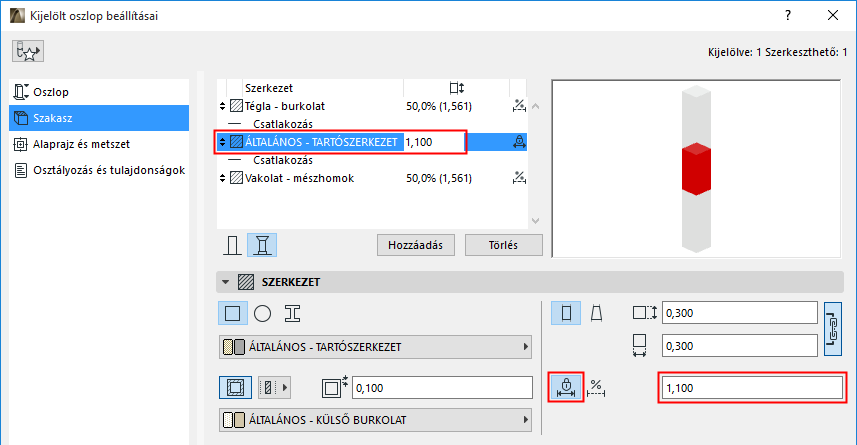Toggle fixed segment length lock
The width and height of the screenshot is (857, 445).
coord(566,387)
